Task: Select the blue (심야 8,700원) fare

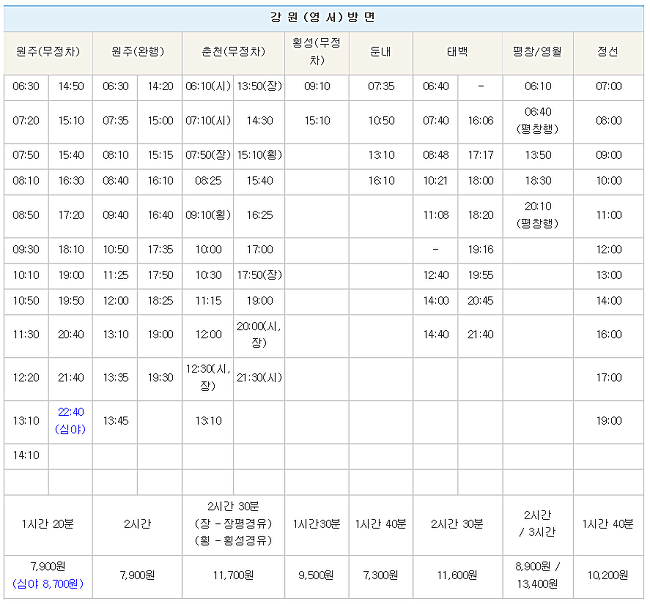Action: [48, 584]
